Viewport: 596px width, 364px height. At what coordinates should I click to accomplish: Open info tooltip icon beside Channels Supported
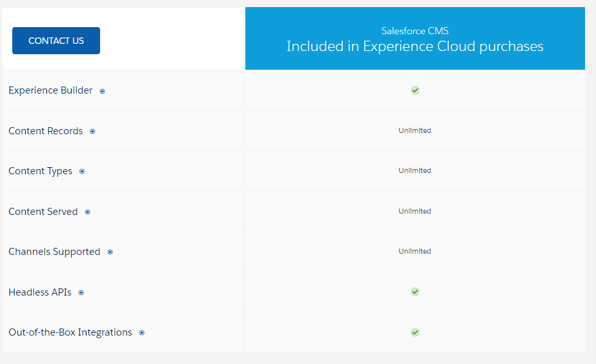click(x=110, y=252)
